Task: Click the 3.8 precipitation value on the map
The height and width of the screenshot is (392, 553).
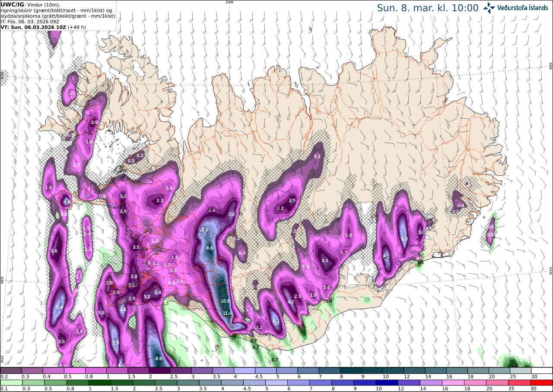Action: click(x=232, y=214)
